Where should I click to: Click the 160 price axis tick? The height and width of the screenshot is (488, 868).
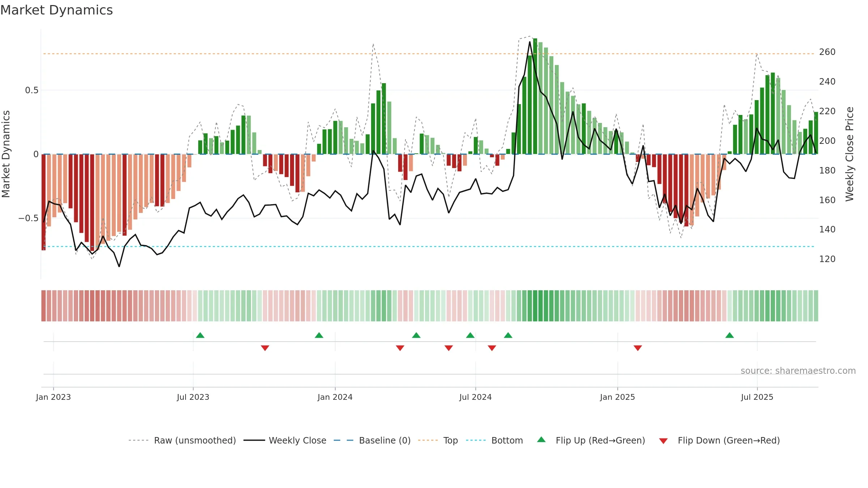pos(827,200)
